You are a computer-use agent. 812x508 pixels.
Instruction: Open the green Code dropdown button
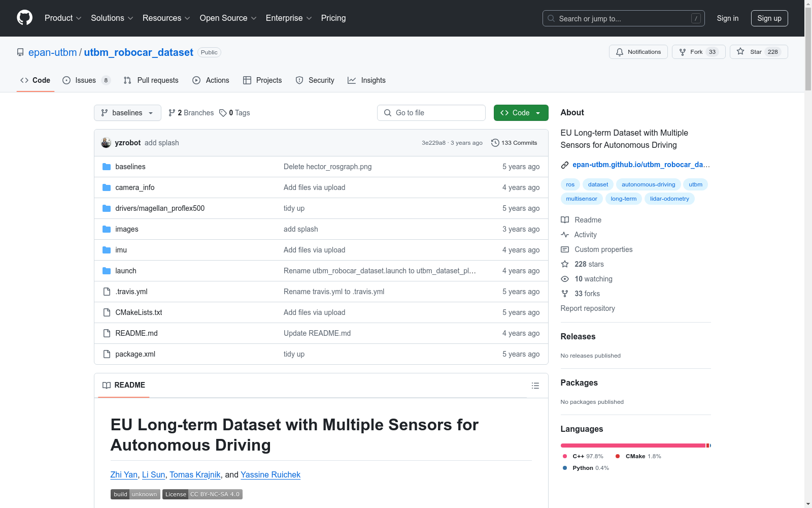point(521,113)
